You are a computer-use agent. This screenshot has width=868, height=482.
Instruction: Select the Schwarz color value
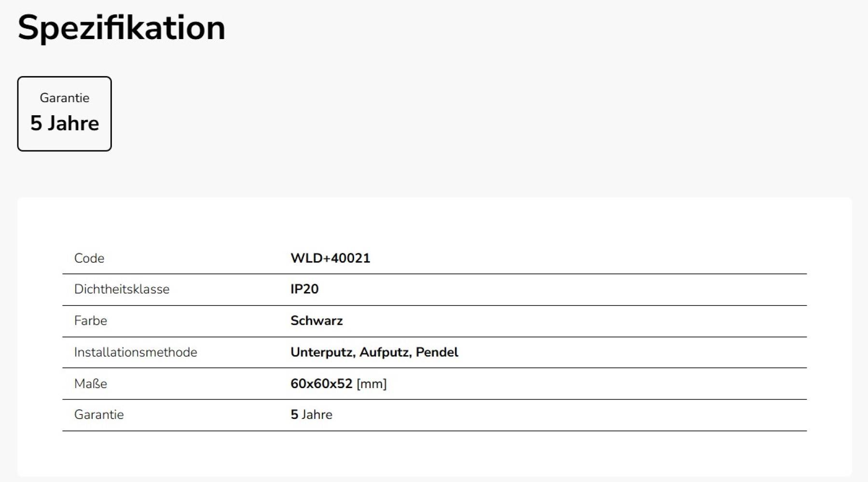coord(317,321)
